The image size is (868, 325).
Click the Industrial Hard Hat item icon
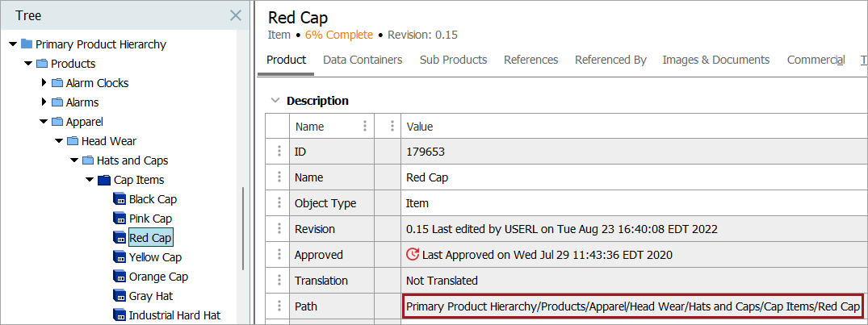(x=120, y=315)
